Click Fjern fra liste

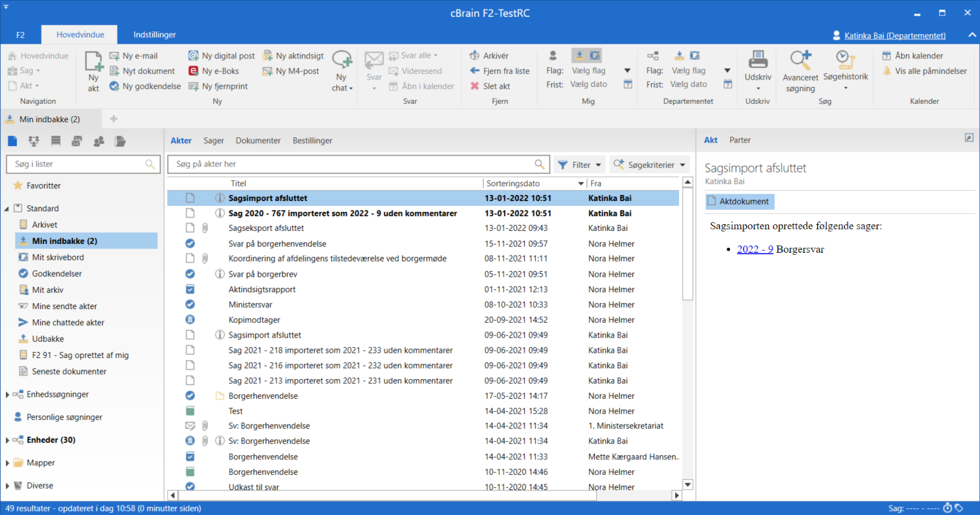[499, 71]
